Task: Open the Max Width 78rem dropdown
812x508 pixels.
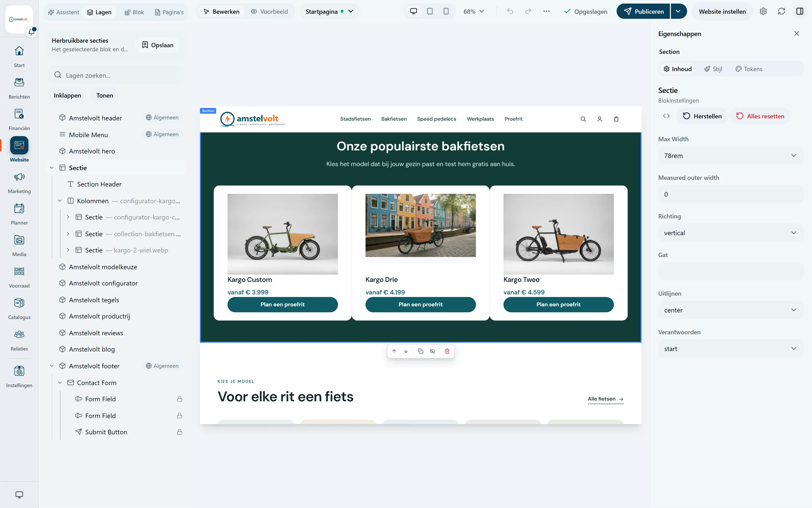Action: coord(731,155)
